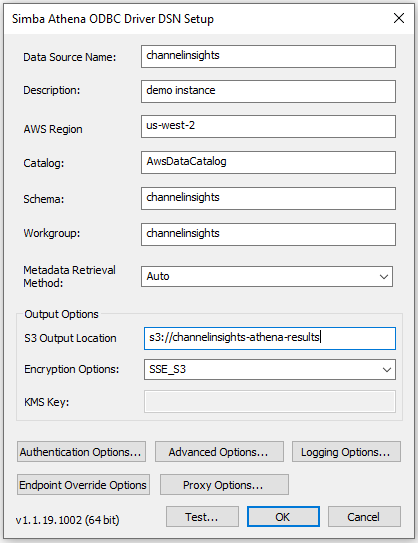The height and width of the screenshot is (543, 418).
Task: Click the Data Source Name input field
Action: click(x=268, y=56)
